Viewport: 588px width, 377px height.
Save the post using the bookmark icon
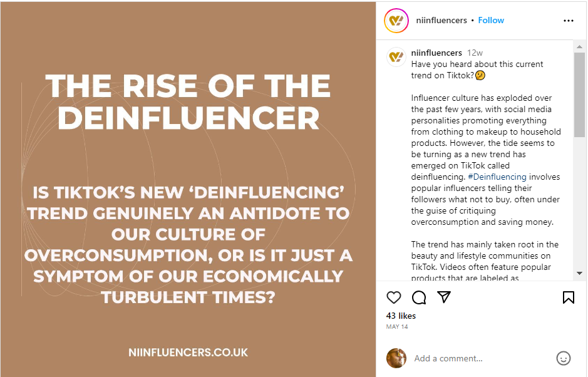569,297
